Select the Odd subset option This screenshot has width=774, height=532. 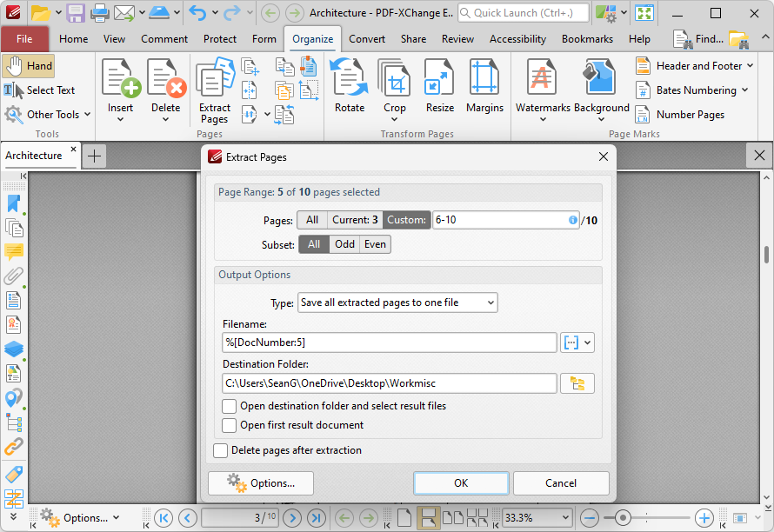point(344,244)
